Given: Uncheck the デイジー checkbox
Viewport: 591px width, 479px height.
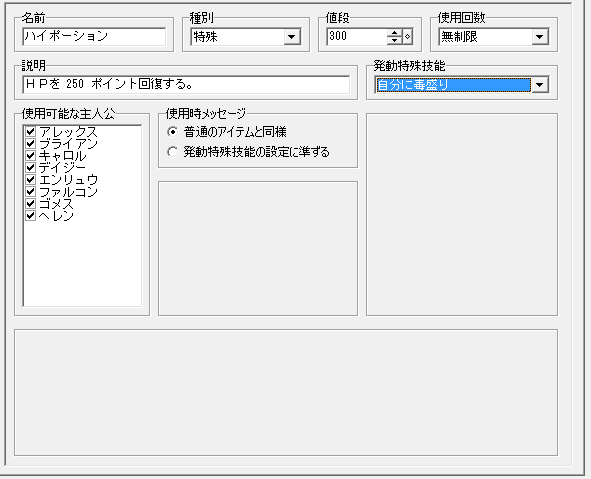Looking at the screenshot, I should (31, 167).
